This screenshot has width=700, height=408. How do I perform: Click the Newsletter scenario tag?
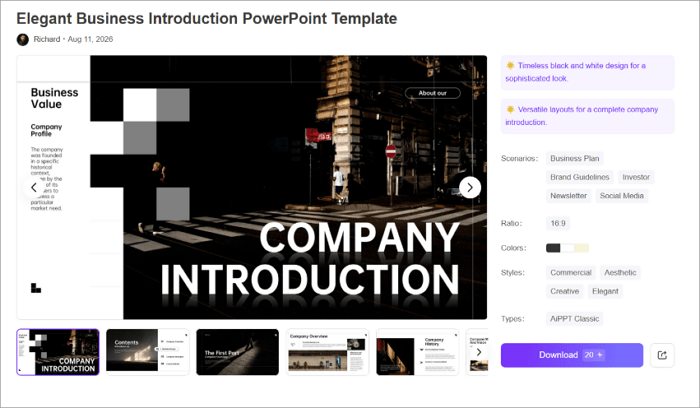pyautogui.click(x=568, y=196)
